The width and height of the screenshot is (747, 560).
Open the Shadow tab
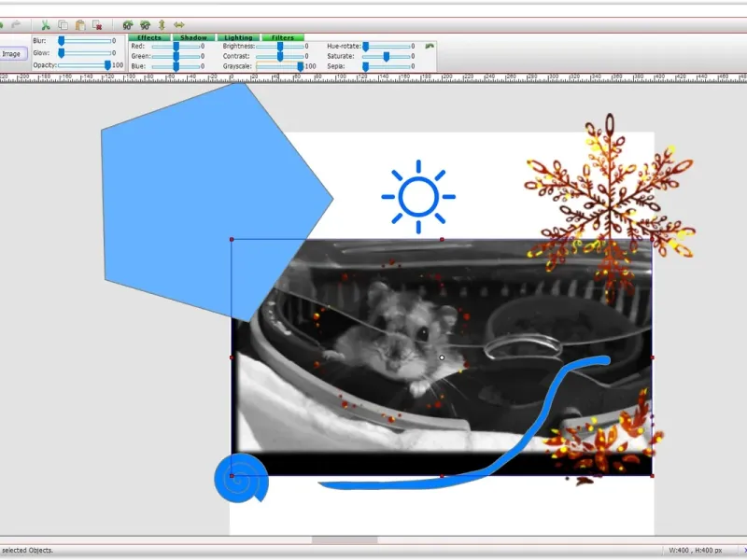(193, 37)
